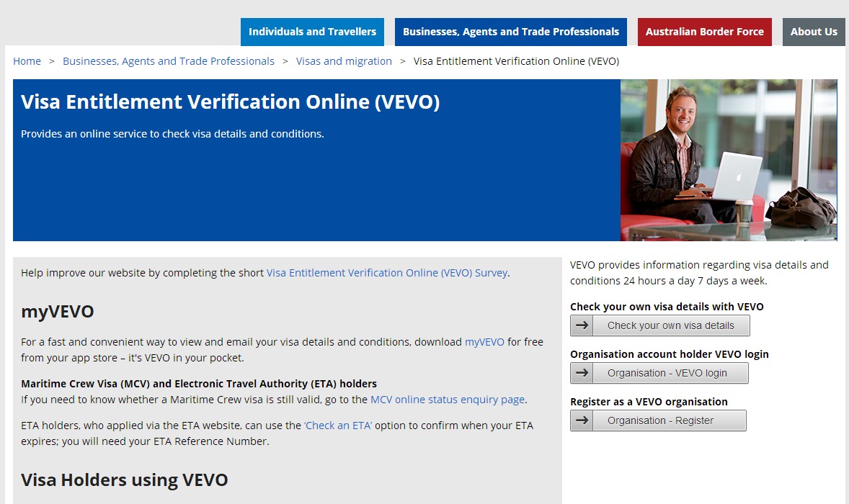The image size is (849, 504).
Task: Open Visas and migration breadcrumb link
Action: (344, 61)
